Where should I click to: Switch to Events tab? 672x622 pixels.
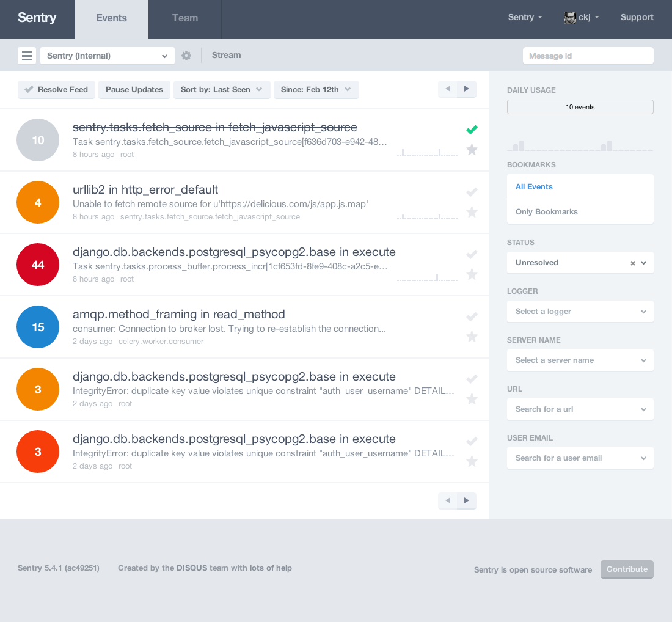click(x=111, y=20)
